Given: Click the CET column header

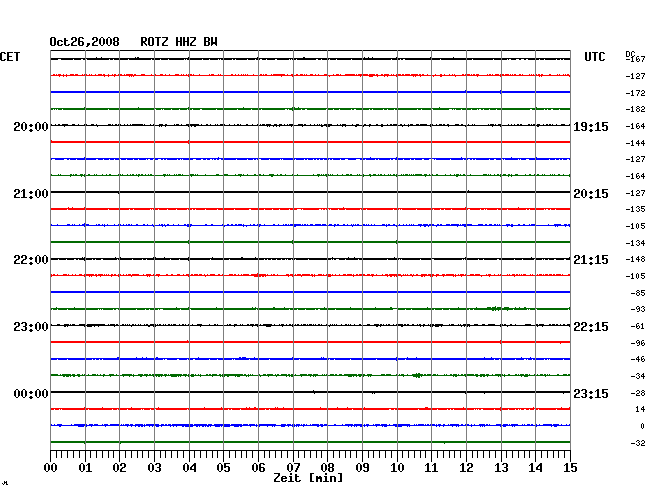Looking at the screenshot, I should click(x=10, y=57).
